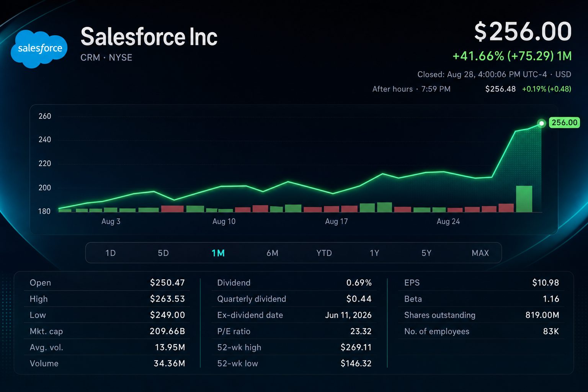Click the 220 y-axis label
This screenshot has width=588, height=392.
click(45, 163)
